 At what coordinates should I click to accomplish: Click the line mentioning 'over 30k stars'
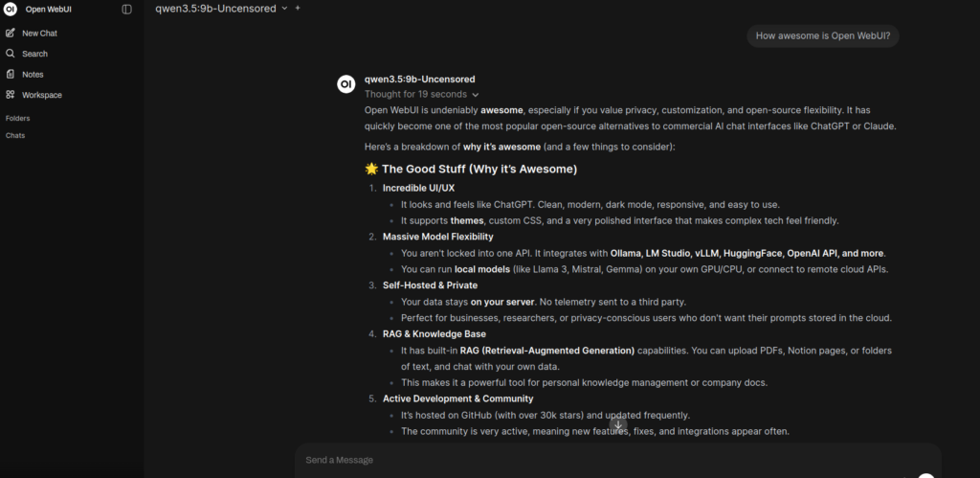(546, 415)
